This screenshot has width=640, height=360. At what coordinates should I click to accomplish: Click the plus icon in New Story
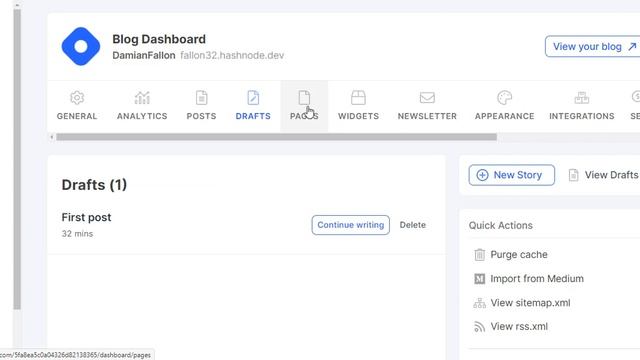click(x=482, y=175)
